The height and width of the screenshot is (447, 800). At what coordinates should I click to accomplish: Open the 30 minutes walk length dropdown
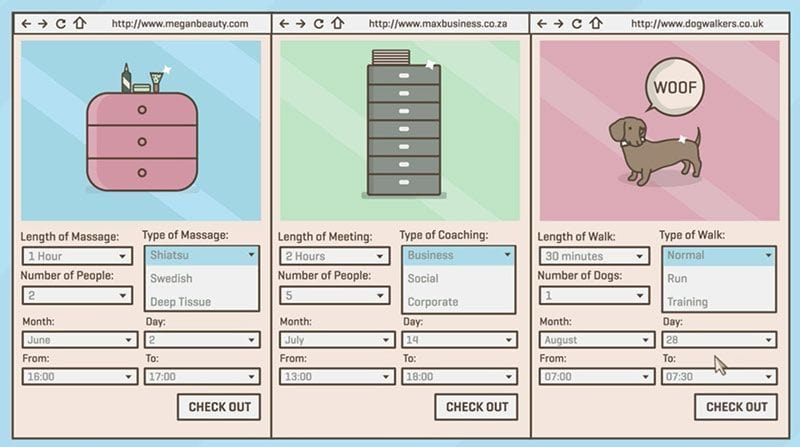pyautogui.click(x=594, y=256)
